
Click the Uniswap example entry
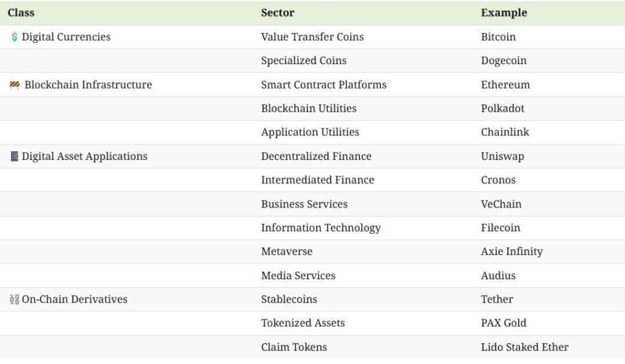point(503,157)
